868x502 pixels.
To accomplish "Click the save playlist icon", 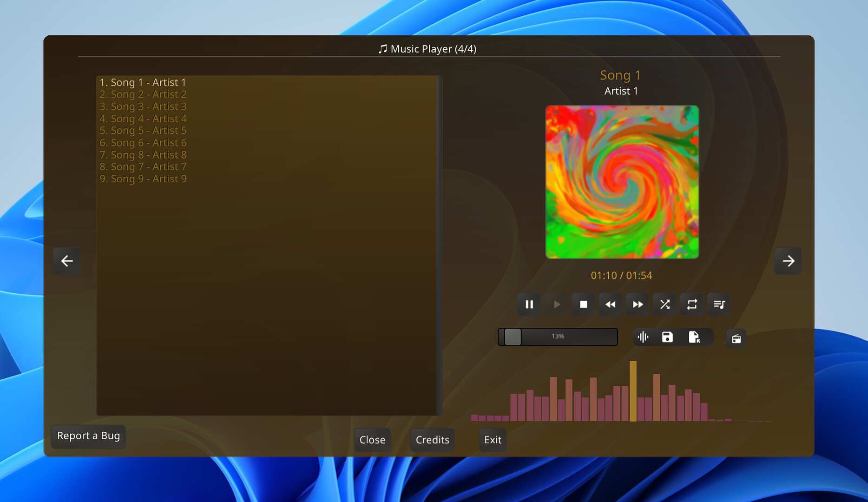I will click(x=667, y=337).
